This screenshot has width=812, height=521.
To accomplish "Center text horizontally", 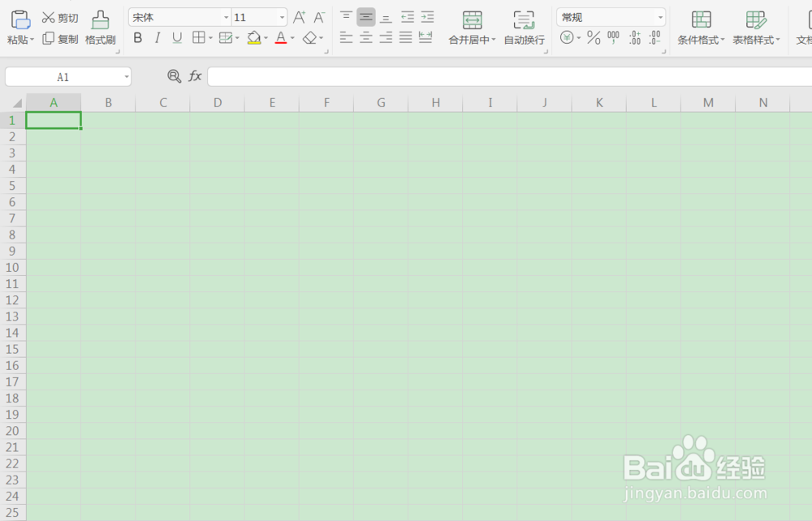I will click(366, 37).
